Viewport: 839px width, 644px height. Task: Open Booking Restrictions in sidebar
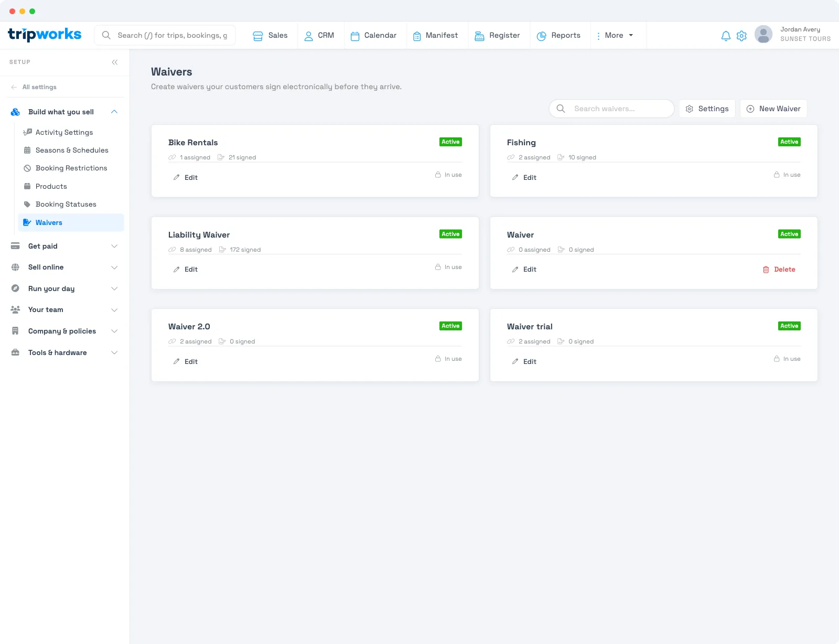(x=71, y=168)
